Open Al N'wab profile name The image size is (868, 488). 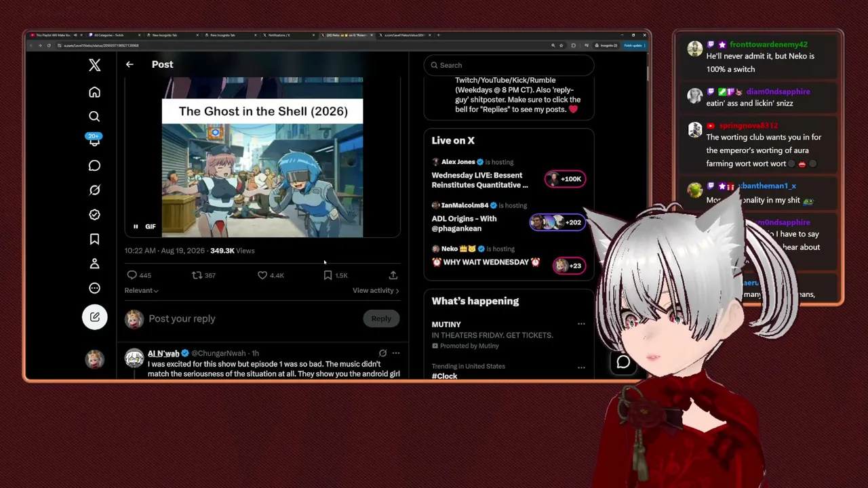coord(163,353)
